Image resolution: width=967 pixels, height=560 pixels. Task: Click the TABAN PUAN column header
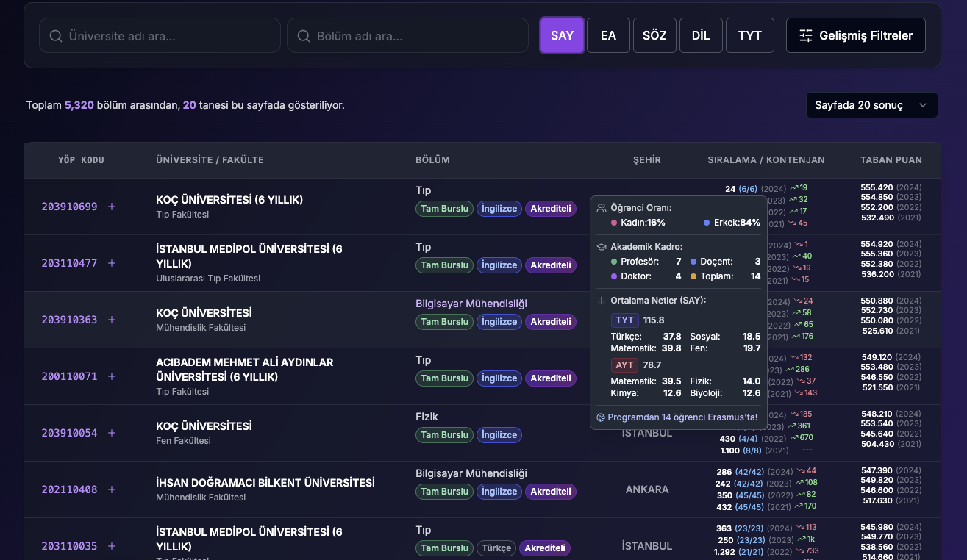pyautogui.click(x=891, y=160)
